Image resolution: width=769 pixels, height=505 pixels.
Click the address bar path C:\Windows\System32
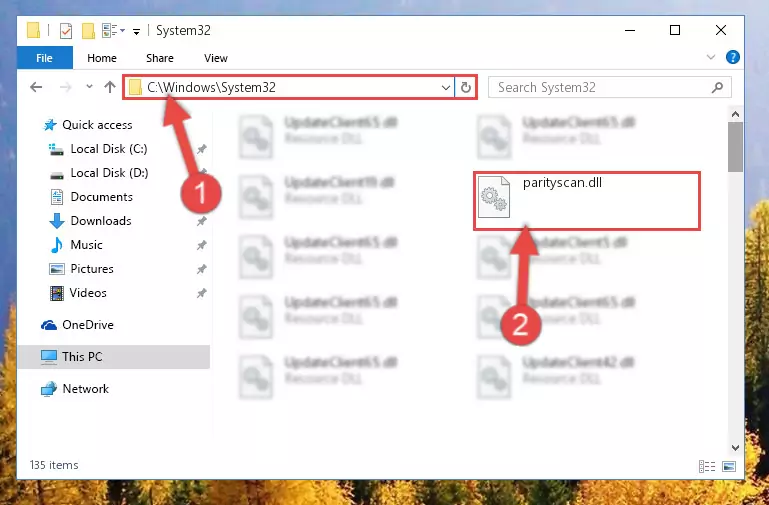click(211, 87)
